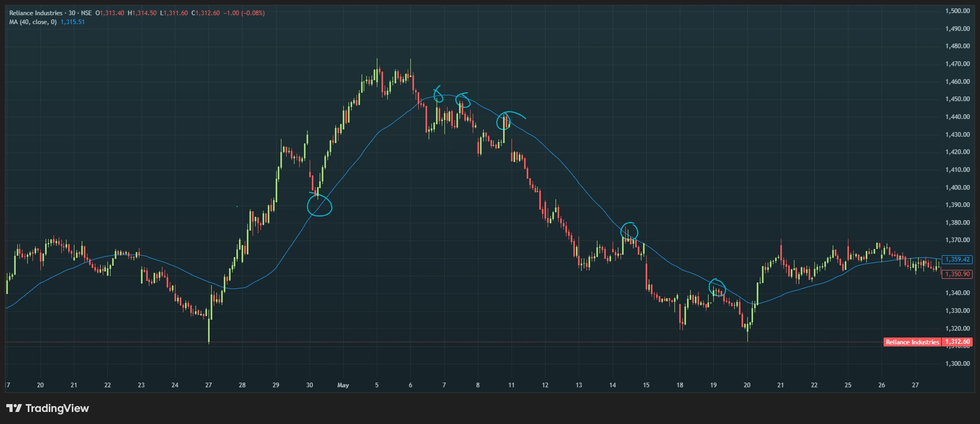Click the 1,410.00 price axis label
980x424 pixels.
pos(957,170)
